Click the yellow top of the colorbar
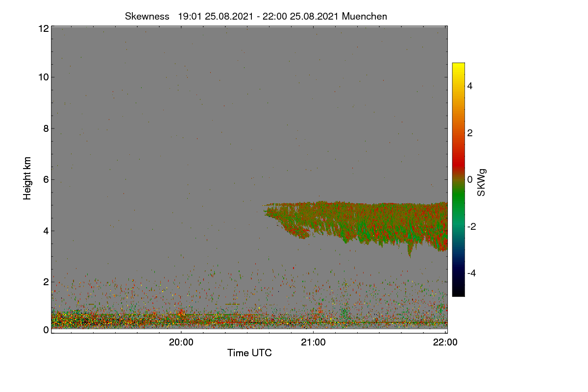 click(458, 68)
